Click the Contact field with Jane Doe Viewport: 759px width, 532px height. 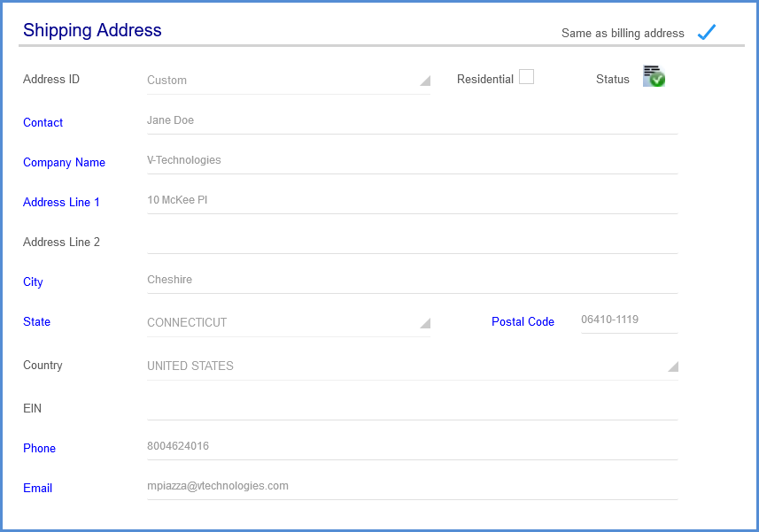click(413, 121)
